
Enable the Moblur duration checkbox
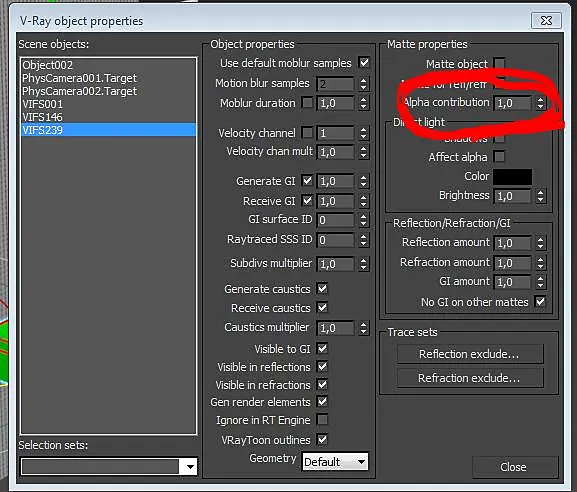(307, 102)
